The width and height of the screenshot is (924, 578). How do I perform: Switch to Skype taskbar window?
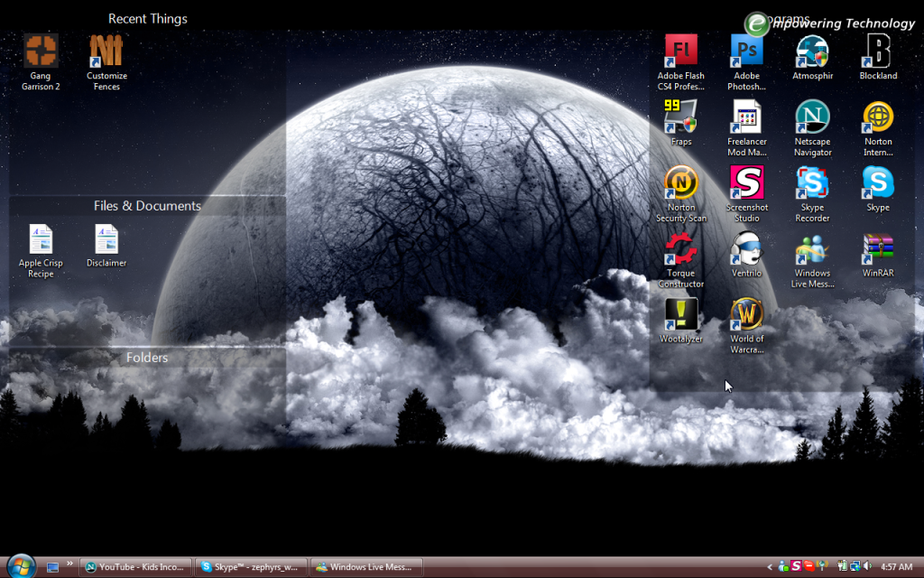pyautogui.click(x=251, y=567)
